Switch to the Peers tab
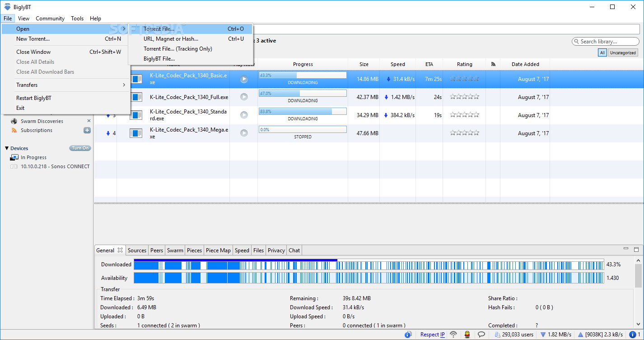 157,250
